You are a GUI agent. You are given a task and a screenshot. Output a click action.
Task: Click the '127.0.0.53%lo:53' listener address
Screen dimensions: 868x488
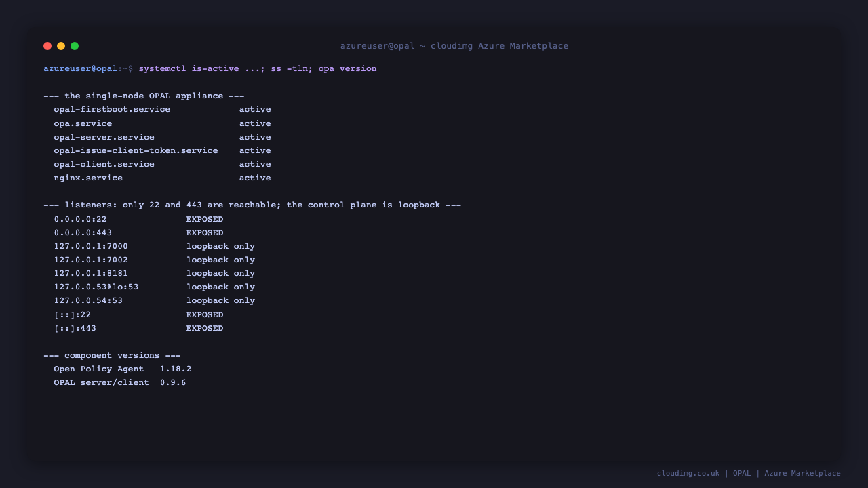[96, 287]
